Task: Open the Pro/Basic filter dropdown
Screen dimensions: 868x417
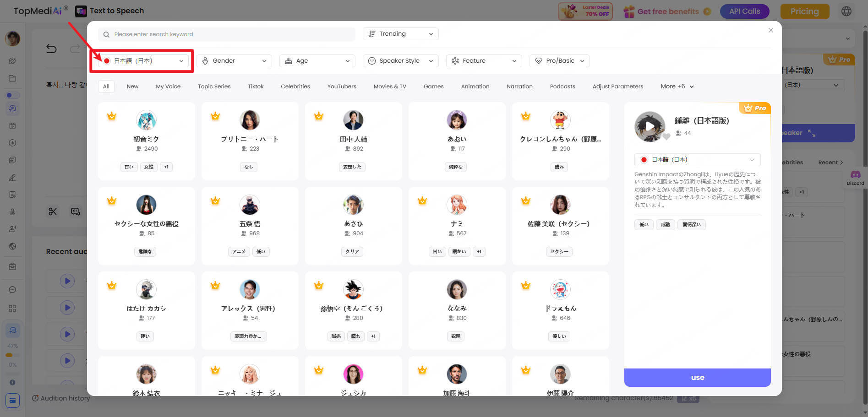Action: click(x=559, y=61)
